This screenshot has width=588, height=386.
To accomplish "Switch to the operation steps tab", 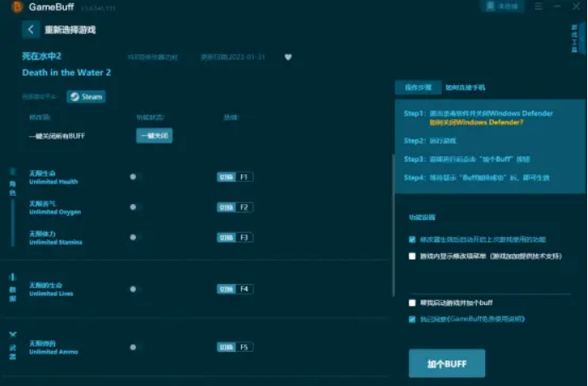I will 418,88.
